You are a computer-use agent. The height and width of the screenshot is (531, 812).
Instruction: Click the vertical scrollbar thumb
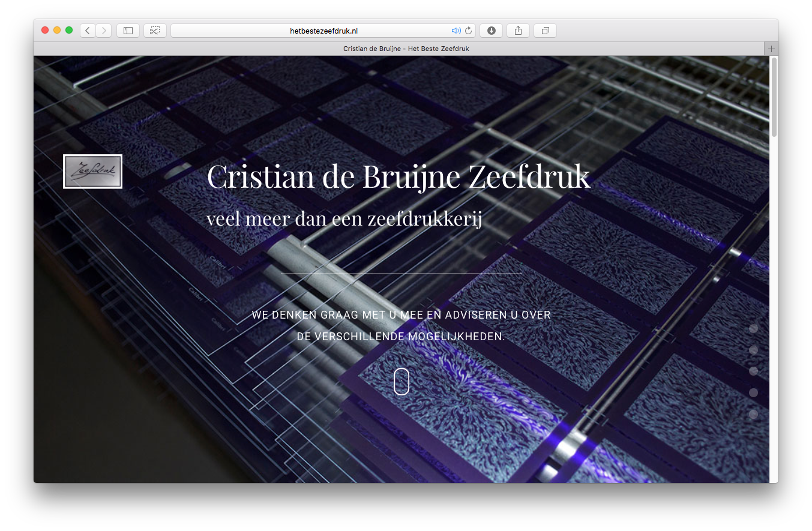[x=774, y=97]
